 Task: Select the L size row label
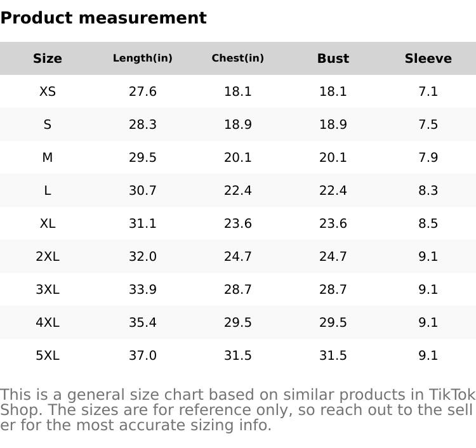pos(48,190)
